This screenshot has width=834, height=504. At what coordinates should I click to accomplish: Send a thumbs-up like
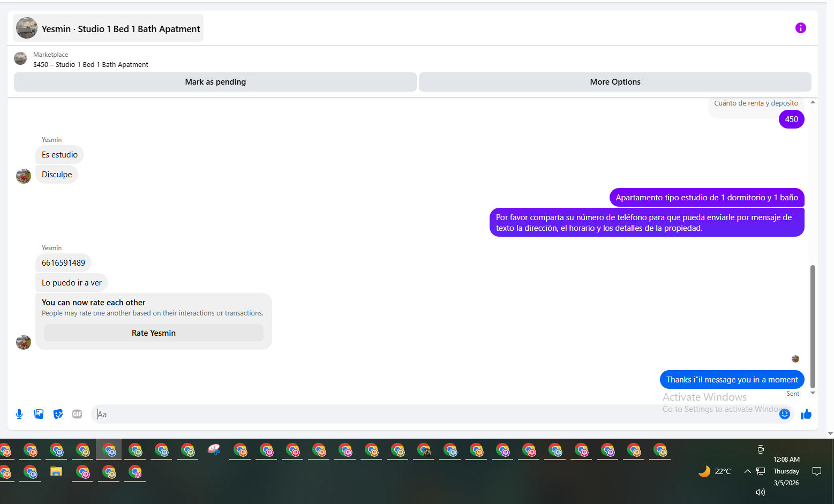pyautogui.click(x=806, y=414)
